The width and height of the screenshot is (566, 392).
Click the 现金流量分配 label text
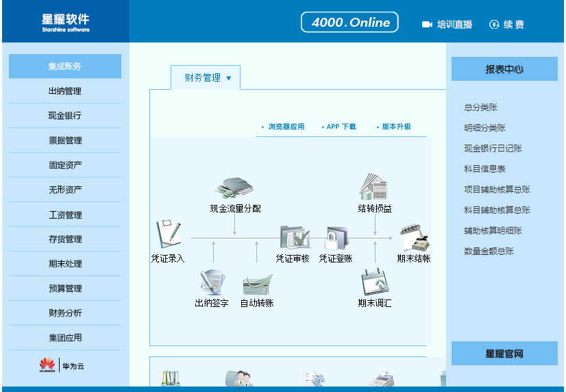pos(235,208)
